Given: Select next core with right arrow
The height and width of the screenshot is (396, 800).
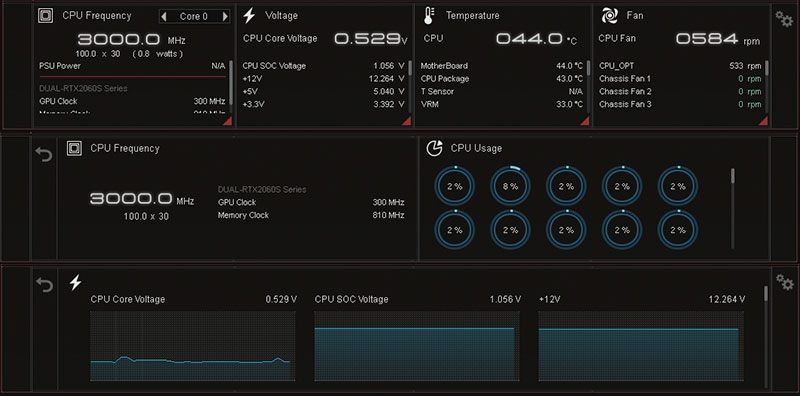Looking at the screenshot, I should click(x=224, y=16).
